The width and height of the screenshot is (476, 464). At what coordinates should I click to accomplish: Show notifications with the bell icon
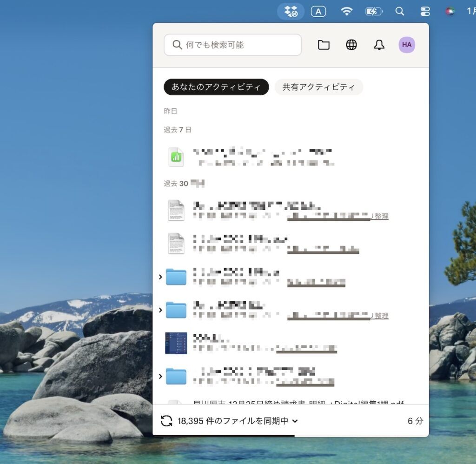coord(379,45)
